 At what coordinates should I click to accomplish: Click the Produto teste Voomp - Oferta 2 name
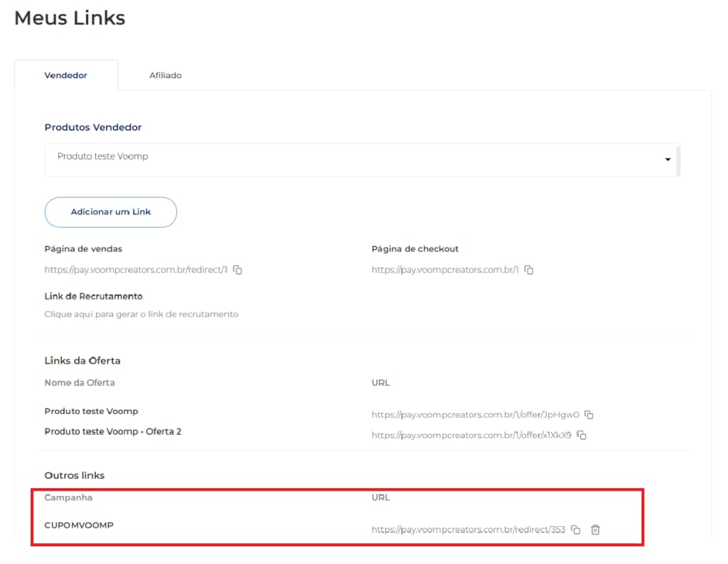[113, 431]
